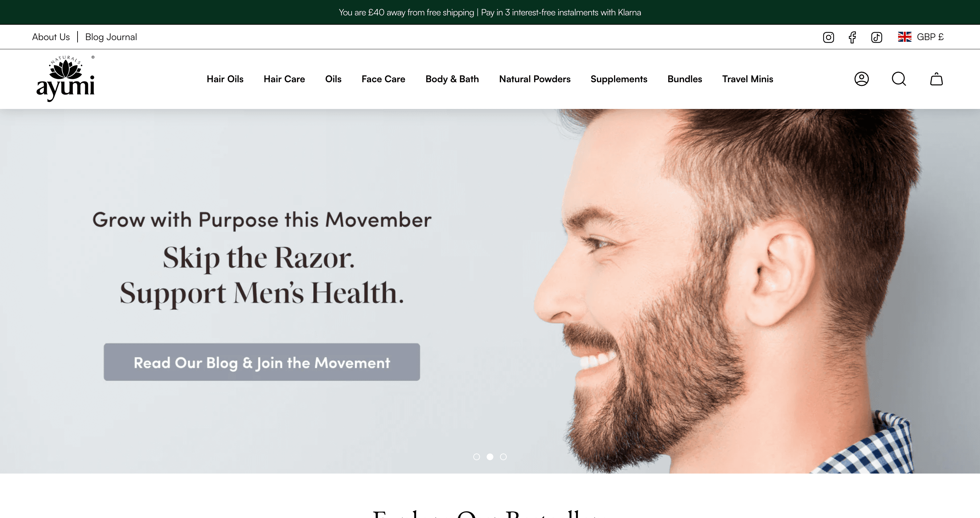Open the shopping bag cart icon
980x518 pixels.
[936, 79]
